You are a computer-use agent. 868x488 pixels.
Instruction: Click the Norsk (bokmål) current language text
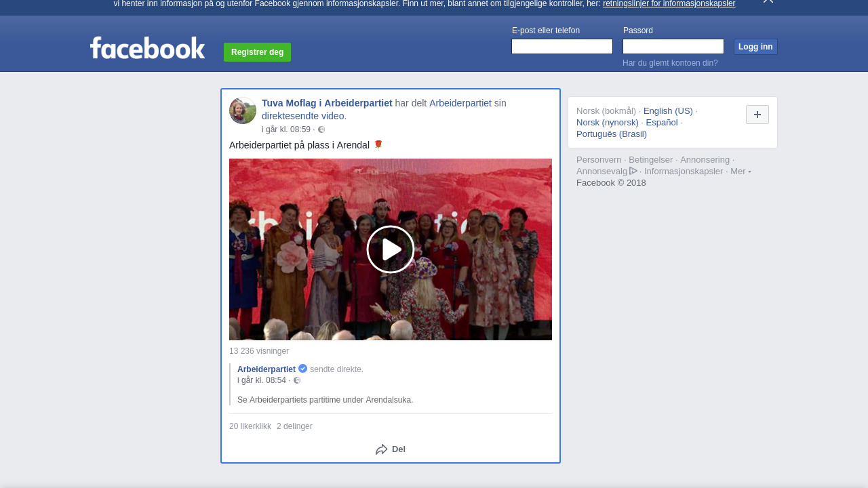point(606,111)
